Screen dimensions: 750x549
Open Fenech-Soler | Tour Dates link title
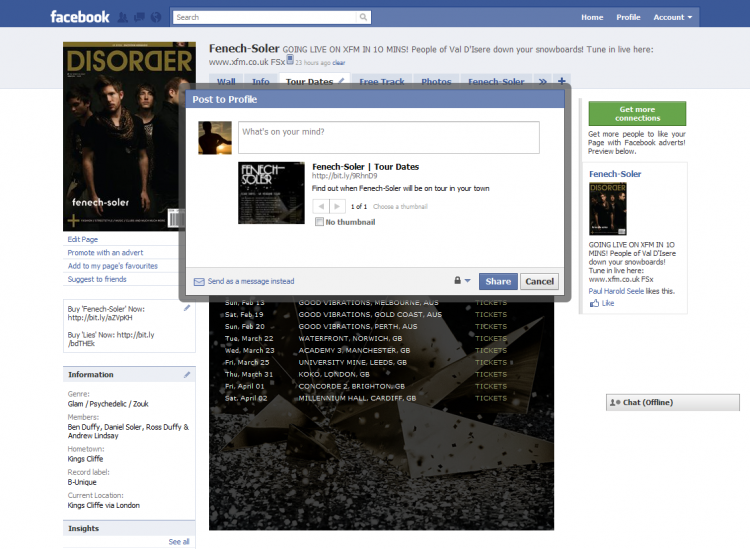point(365,166)
